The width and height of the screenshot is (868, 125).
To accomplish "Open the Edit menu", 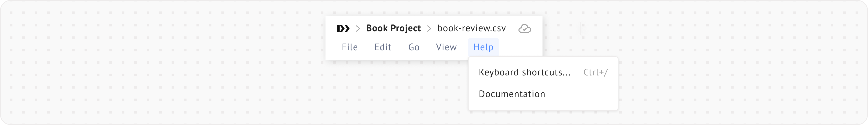I will 383,47.
